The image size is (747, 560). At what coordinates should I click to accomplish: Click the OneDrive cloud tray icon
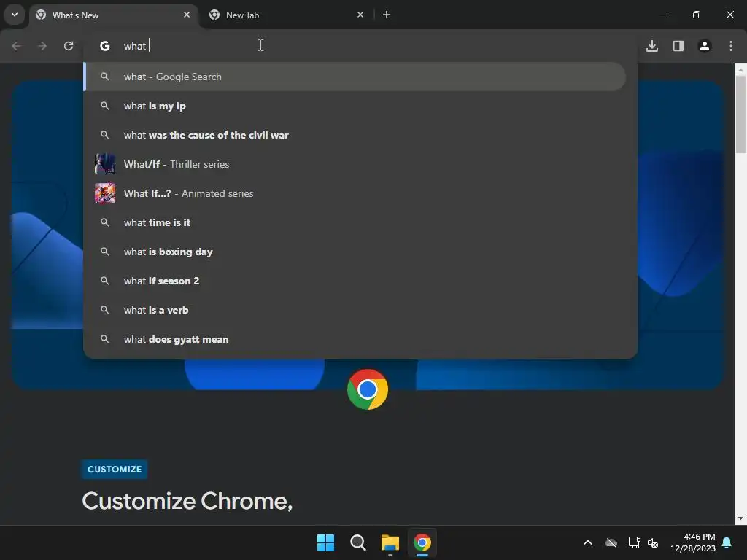click(x=611, y=542)
